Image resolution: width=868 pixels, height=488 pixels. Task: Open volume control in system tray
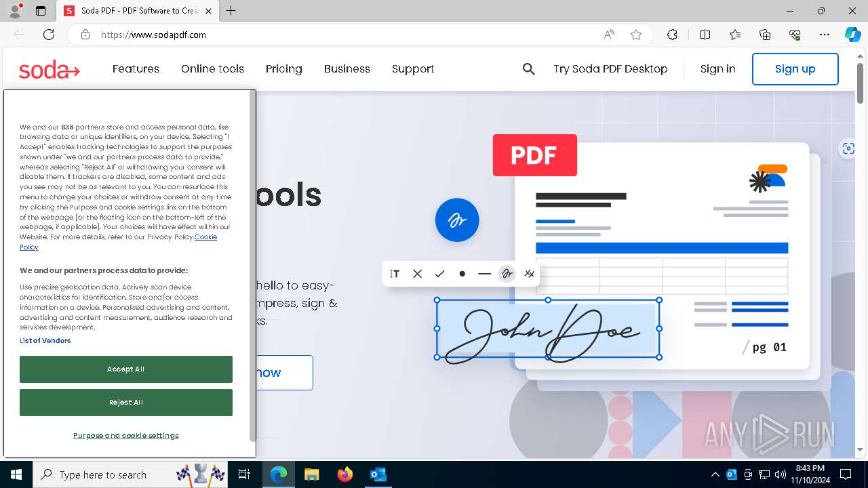(780, 474)
